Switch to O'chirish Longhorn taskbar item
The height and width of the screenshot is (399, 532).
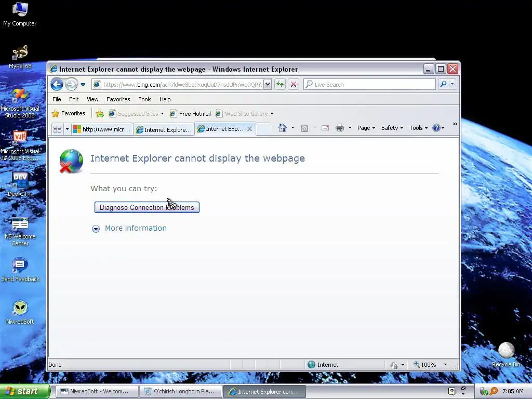point(181,391)
